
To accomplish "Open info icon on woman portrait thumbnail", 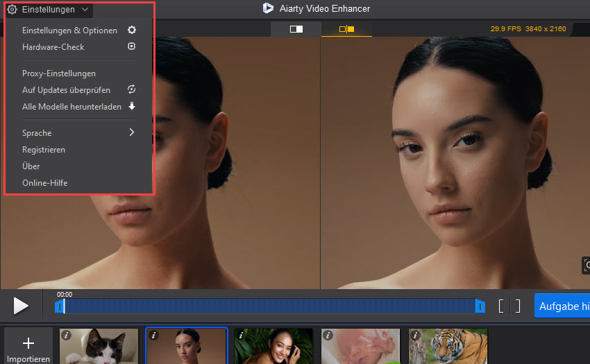I will tap(153, 335).
